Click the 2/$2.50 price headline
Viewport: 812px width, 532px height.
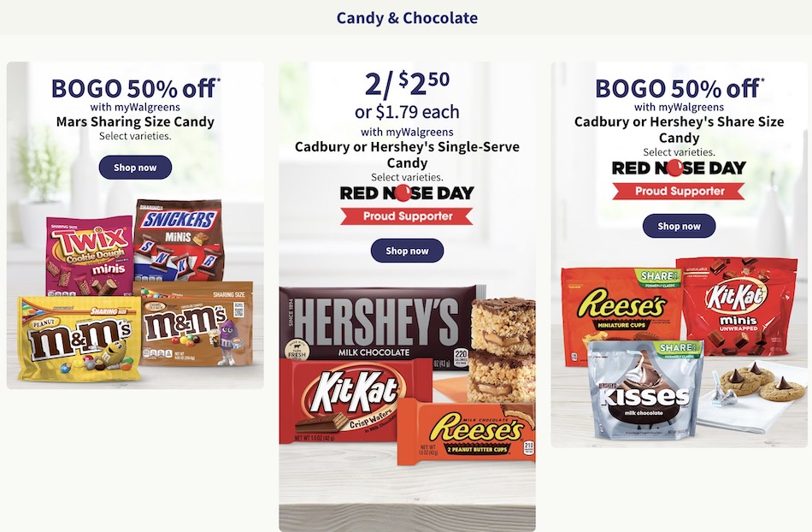tap(407, 84)
